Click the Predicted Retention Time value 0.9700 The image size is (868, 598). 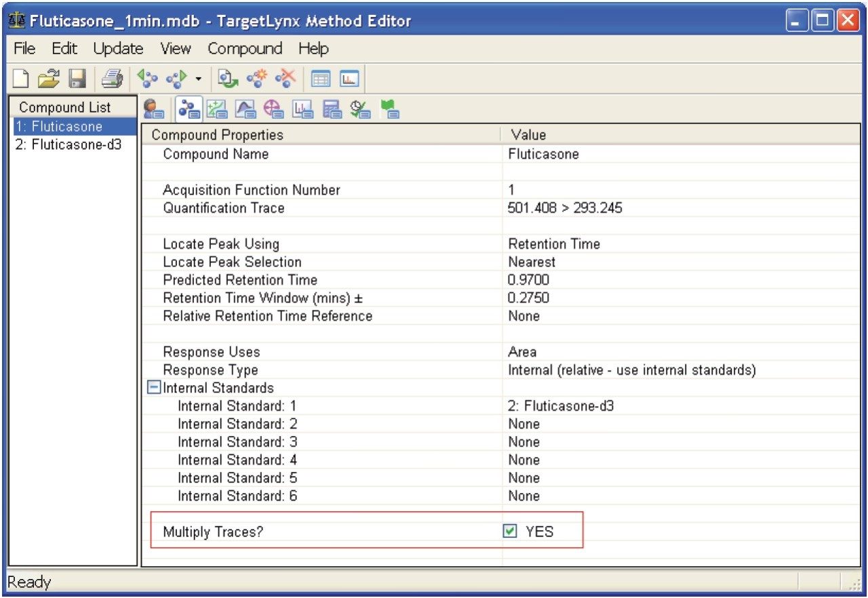(528, 279)
